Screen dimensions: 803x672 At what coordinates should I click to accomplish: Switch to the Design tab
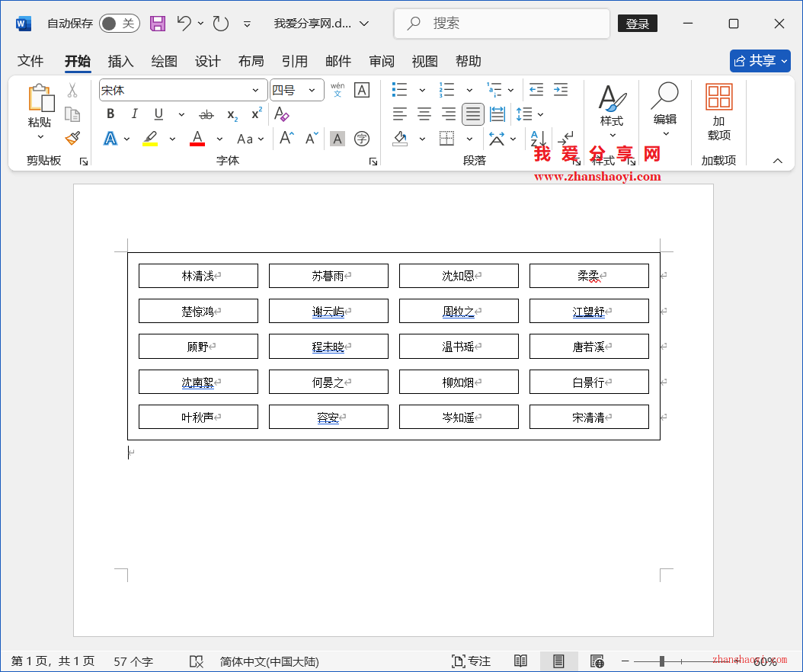(x=207, y=61)
